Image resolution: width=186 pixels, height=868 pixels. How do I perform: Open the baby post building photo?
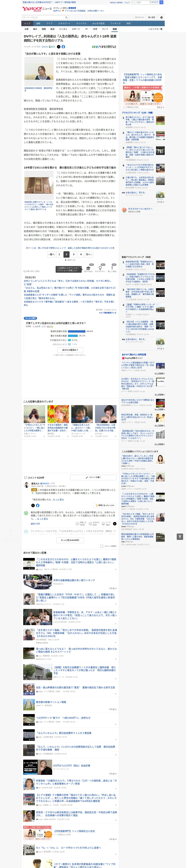pos(39,186)
